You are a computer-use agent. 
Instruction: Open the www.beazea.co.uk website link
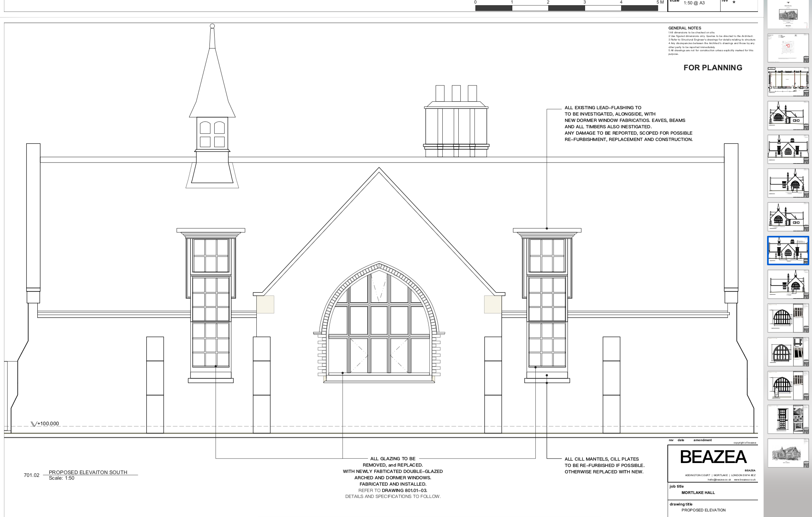pyautogui.click(x=744, y=480)
